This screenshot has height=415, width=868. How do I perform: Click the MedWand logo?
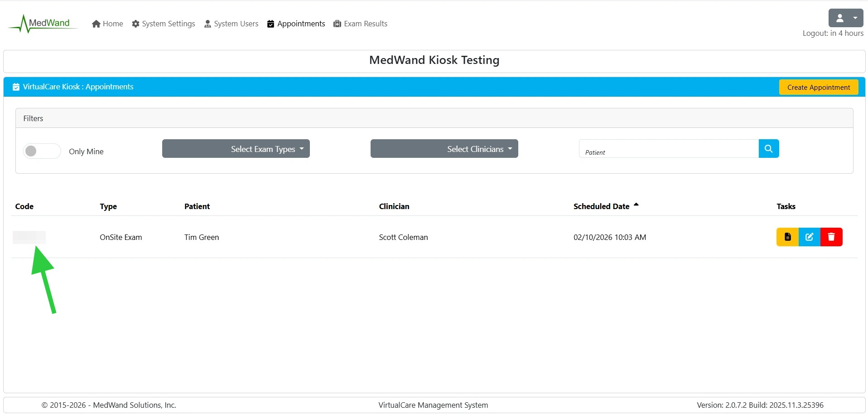(x=43, y=24)
